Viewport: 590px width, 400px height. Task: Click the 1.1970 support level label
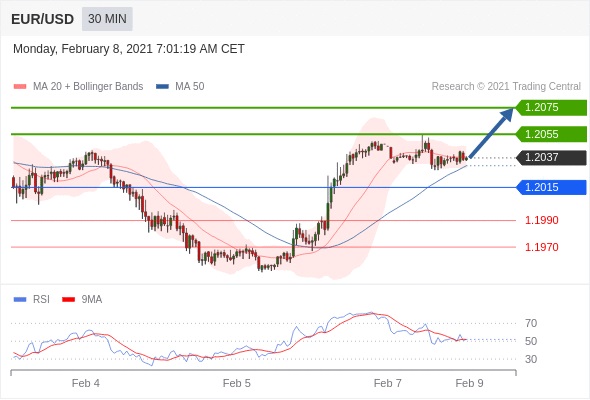tap(541, 247)
